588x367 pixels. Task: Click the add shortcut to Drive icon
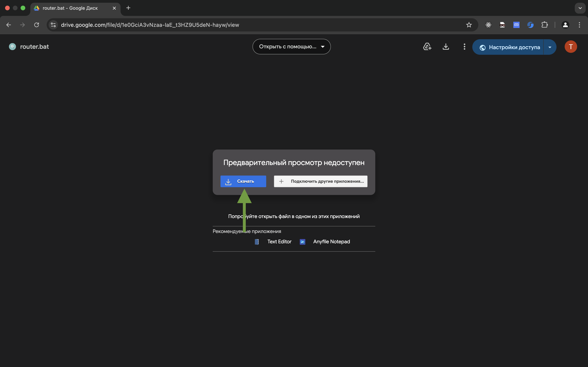pos(427,47)
